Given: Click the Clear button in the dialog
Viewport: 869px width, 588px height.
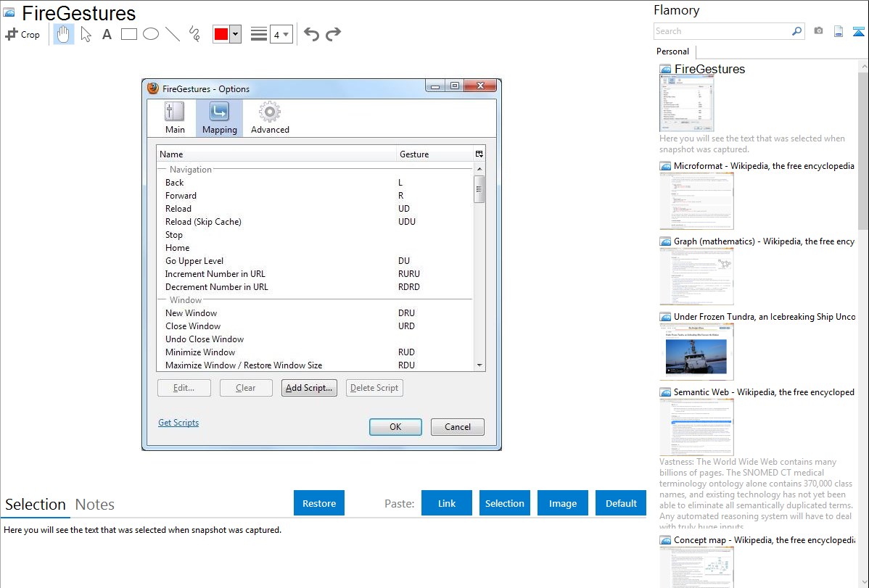Looking at the screenshot, I should tap(246, 388).
